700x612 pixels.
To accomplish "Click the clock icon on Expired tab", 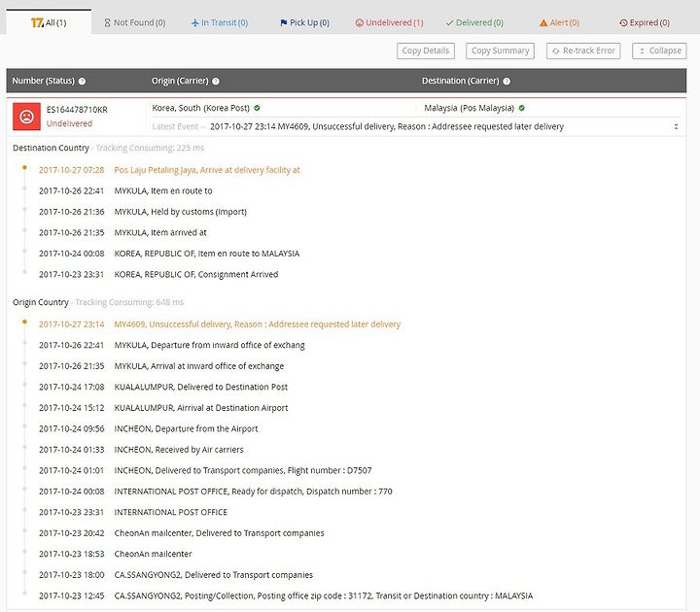I will point(623,22).
